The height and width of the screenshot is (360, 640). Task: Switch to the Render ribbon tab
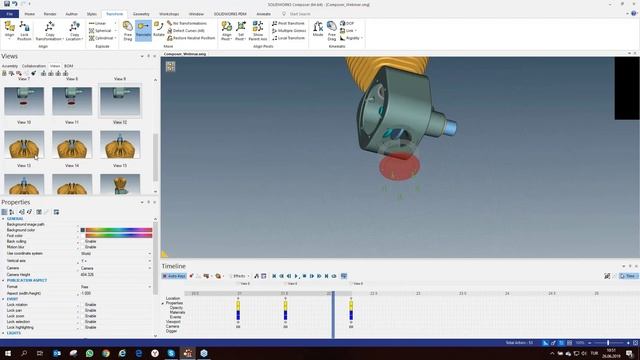50,14
